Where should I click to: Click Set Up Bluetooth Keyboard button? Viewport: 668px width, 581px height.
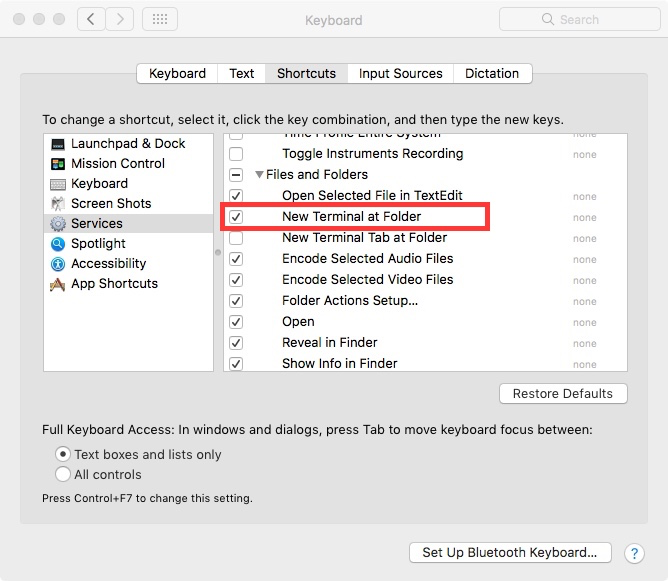[510, 552]
